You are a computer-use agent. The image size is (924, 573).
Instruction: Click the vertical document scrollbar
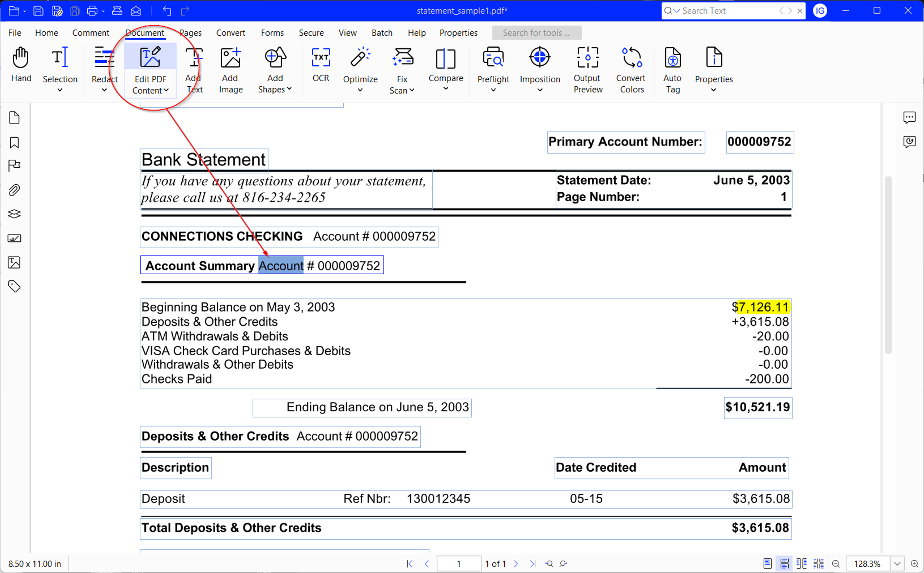point(888,265)
